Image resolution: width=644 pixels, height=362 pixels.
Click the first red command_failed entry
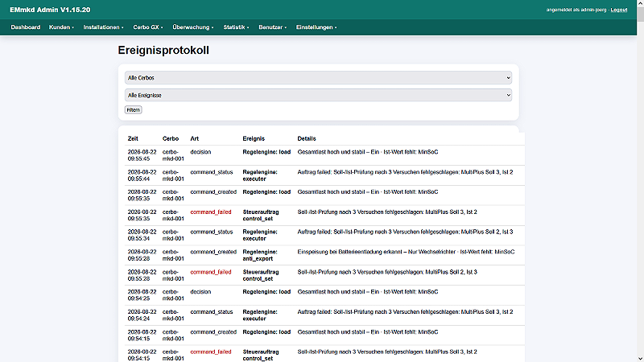click(x=211, y=212)
